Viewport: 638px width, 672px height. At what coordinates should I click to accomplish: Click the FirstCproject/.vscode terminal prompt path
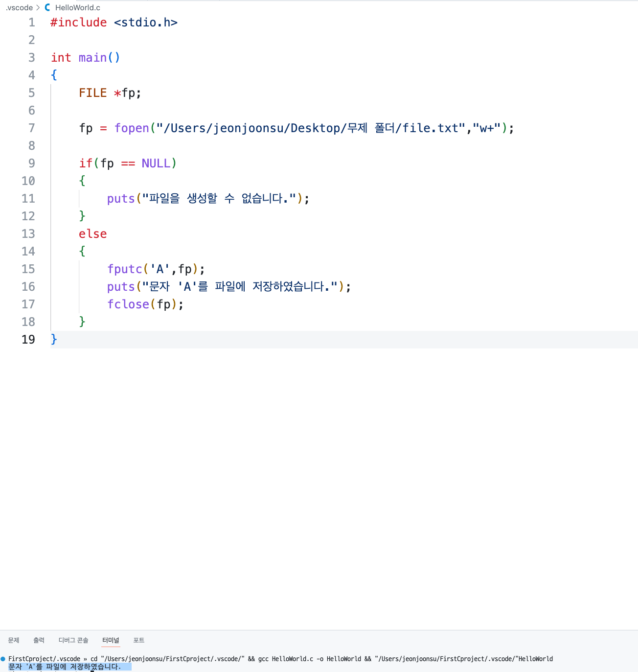click(44, 659)
